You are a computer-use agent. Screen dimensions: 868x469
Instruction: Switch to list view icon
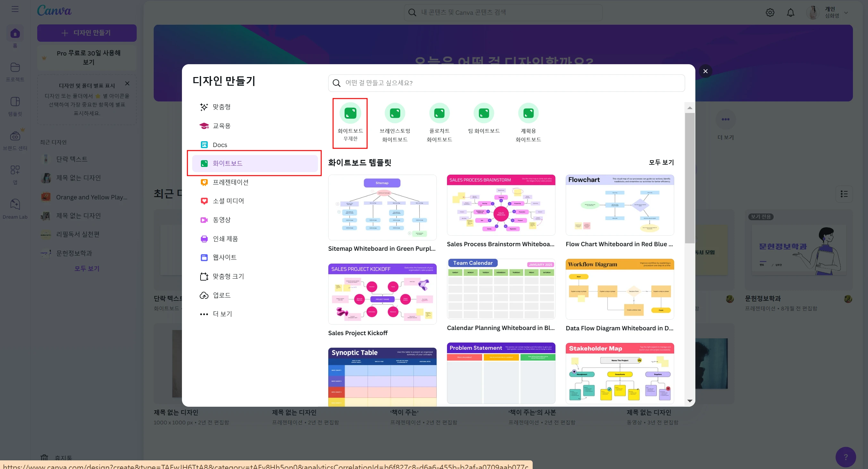[x=844, y=194]
